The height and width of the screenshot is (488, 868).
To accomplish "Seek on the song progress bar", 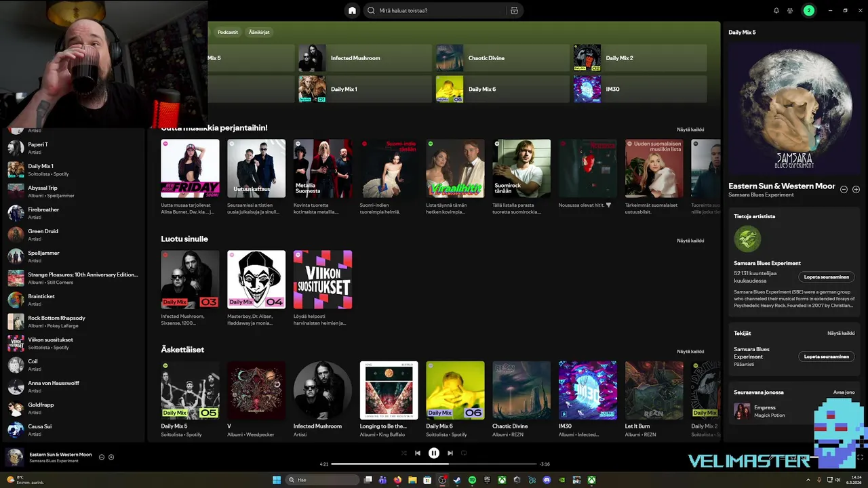I will point(434,464).
